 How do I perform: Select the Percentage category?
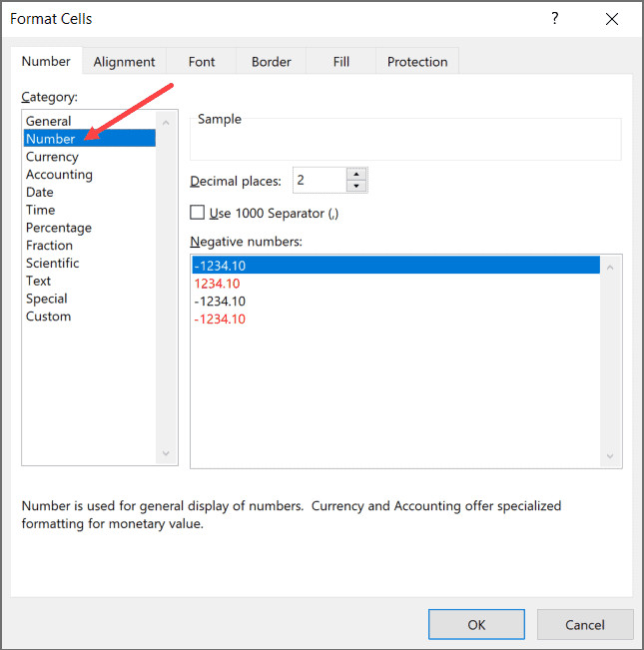tap(58, 228)
